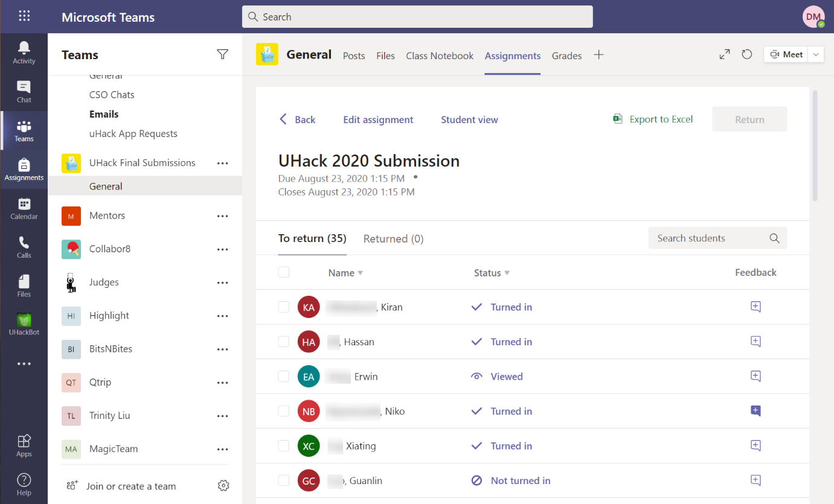Click the Edit assignment link
834x504 pixels.
pyautogui.click(x=378, y=120)
